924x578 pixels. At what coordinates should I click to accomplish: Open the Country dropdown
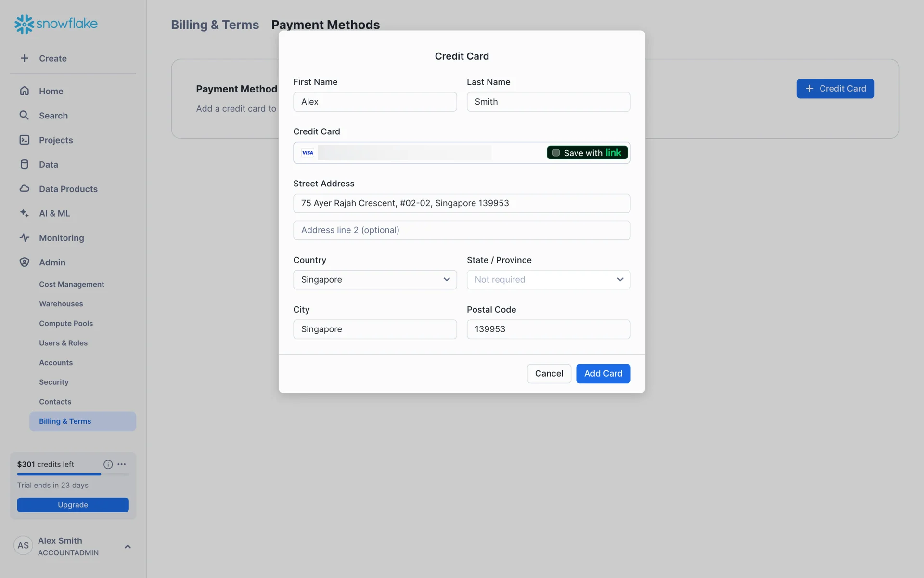coord(375,280)
